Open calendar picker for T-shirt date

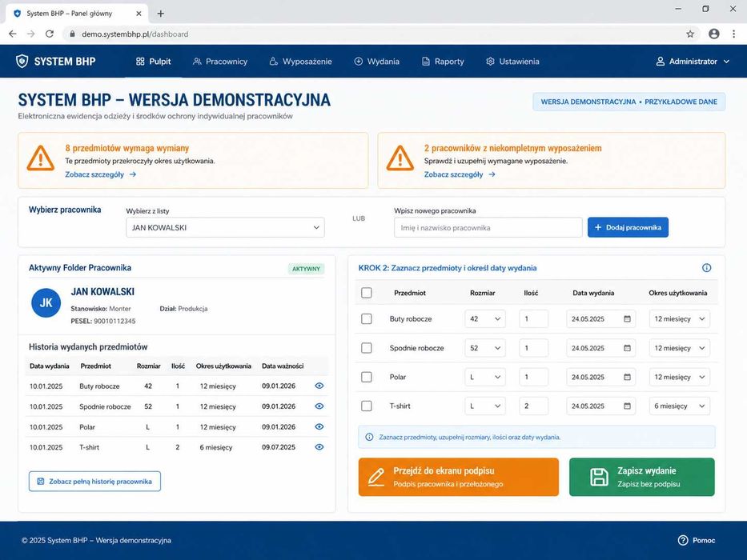tap(627, 406)
